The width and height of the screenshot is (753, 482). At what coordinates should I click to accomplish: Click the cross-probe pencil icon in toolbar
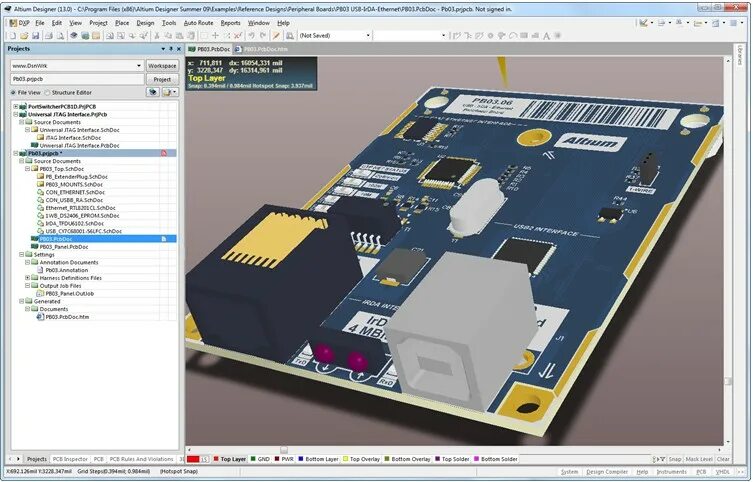[276, 36]
